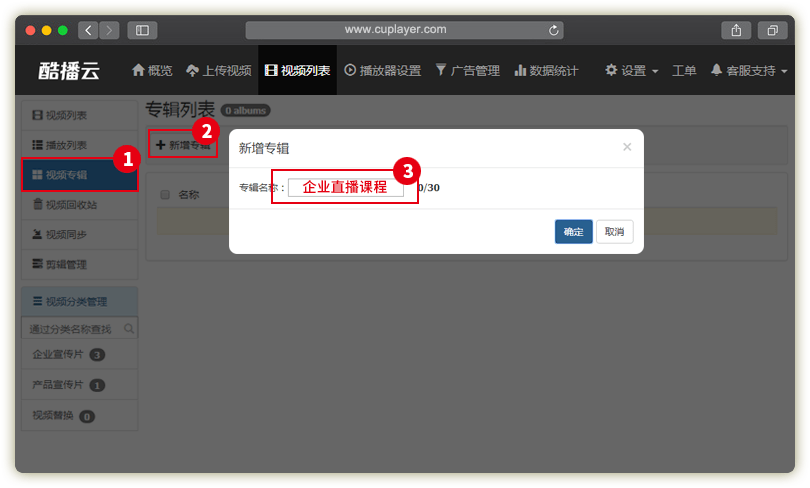Collapse the 视频分类管理 section header
Viewport: 810px width, 488px height.
(x=79, y=301)
